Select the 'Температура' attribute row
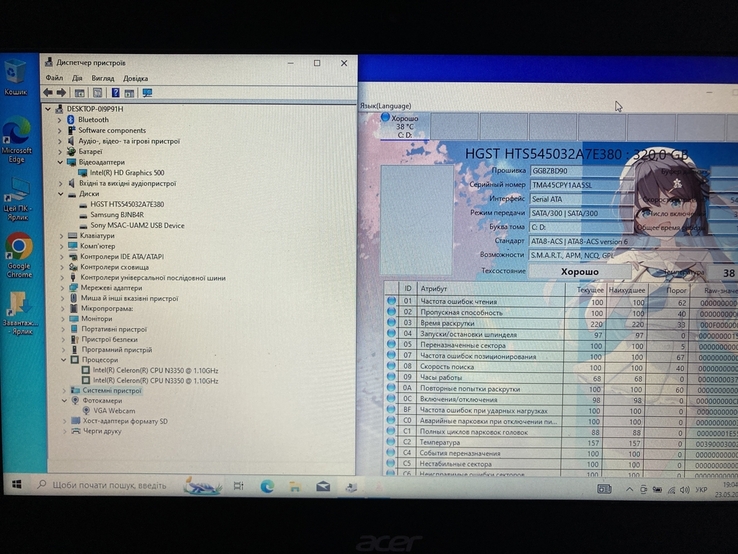This screenshot has height=554, width=738. (561, 442)
